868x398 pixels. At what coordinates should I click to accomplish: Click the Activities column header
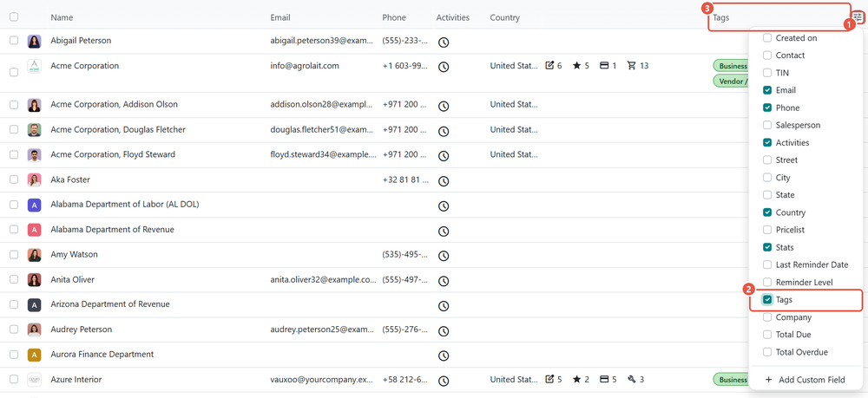(453, 17)
